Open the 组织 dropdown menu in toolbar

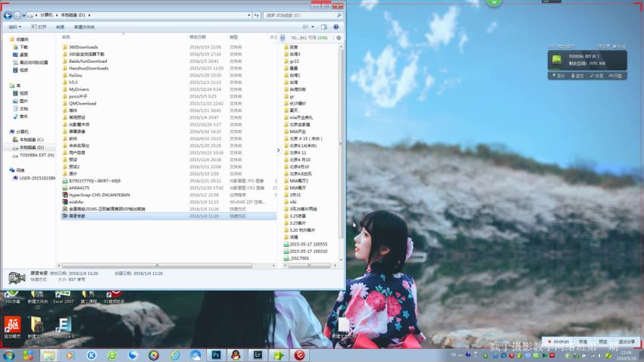14,27
